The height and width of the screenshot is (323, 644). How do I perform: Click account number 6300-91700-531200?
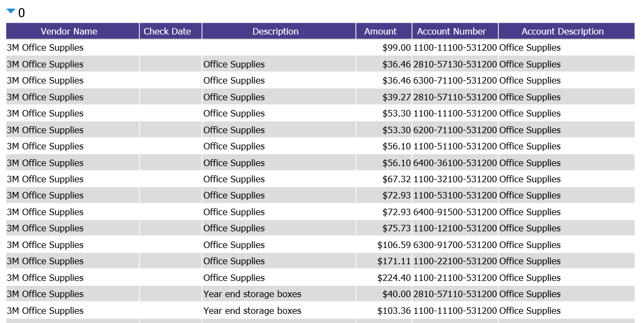coord(455,245)
